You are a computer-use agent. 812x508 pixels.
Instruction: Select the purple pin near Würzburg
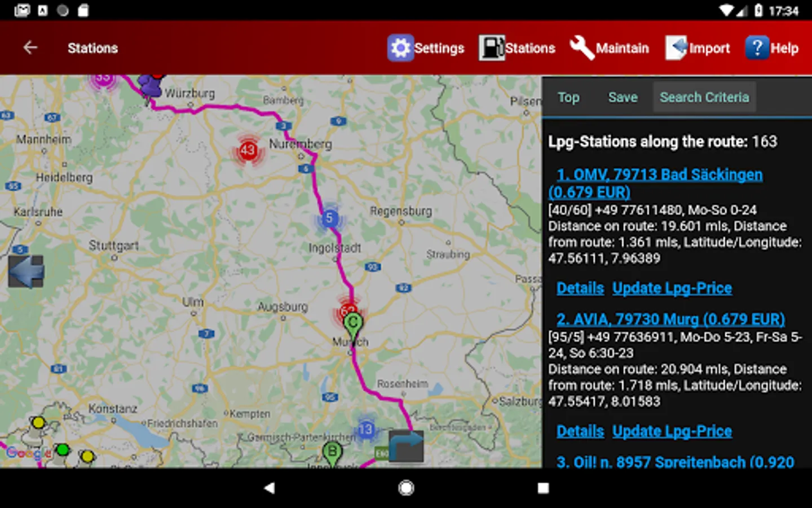pyautogui.click(x=150, y=87)
